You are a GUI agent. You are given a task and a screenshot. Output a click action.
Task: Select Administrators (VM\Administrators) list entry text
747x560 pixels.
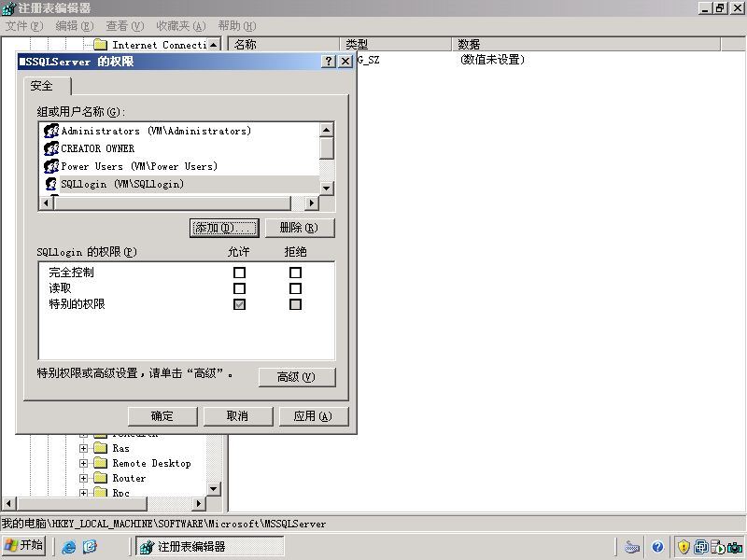pos(156,131)
